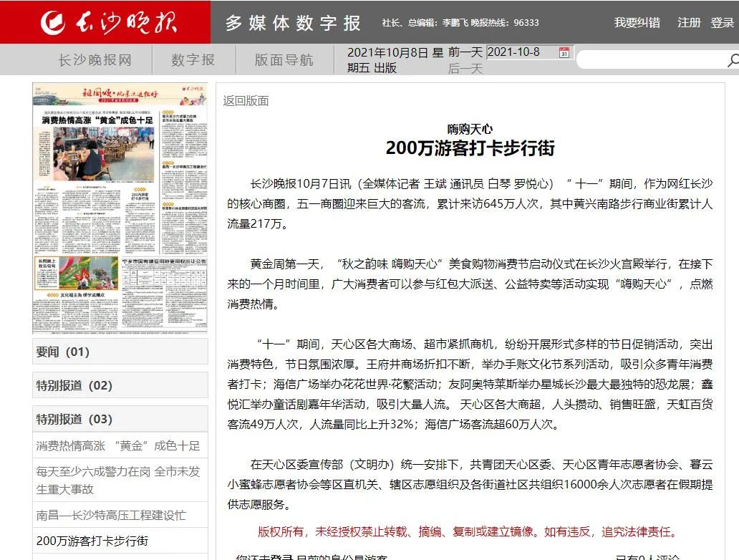Image resolution: width=739 pixels, height=560 pixels.
Task: Open article 200万游客打卡步行街 in sidebar
Action: click(x=92, y=541)
